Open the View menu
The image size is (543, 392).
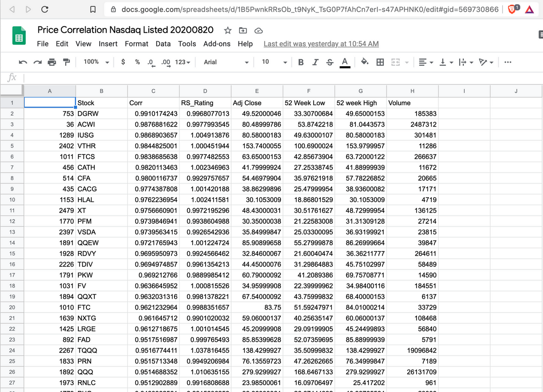(x=83, y=44)
